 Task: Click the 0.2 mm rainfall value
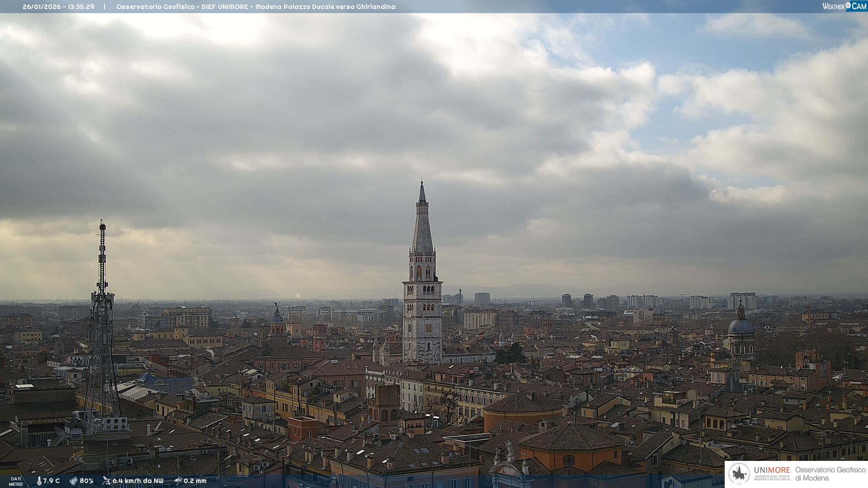[195, 481]
